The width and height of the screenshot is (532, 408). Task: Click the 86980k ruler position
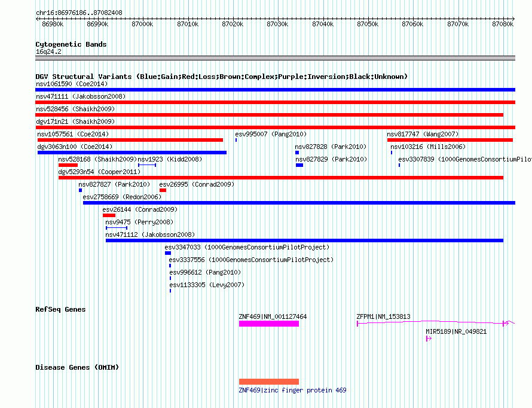(x=53, y=24)
